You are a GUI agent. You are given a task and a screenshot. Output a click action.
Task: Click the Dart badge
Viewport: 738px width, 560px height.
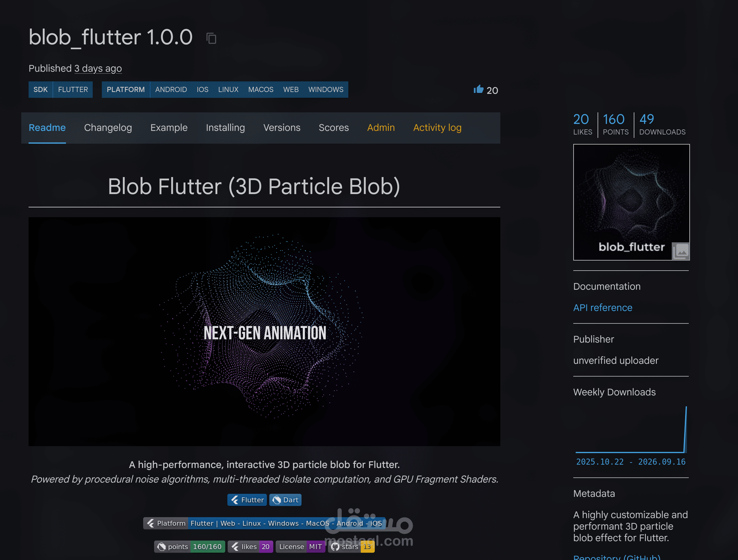(x=285, y=500)
